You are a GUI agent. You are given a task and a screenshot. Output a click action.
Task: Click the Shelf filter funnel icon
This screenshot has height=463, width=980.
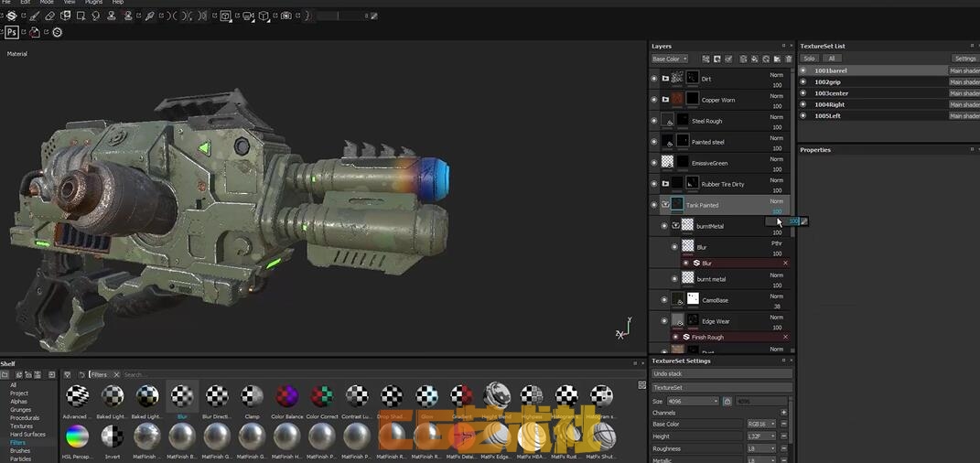coord(68,375)
